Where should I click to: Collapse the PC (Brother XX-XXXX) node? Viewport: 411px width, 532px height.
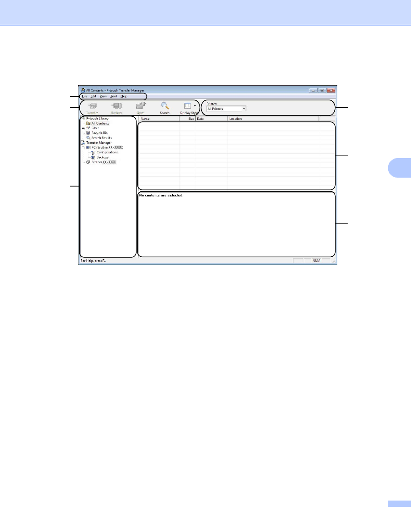[83, 148]
